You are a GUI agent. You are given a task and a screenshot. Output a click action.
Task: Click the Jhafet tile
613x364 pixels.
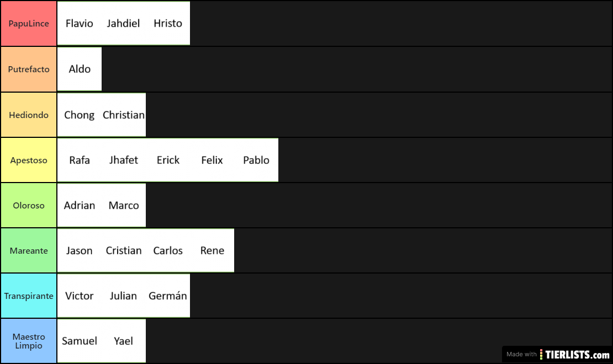[124, 160]
